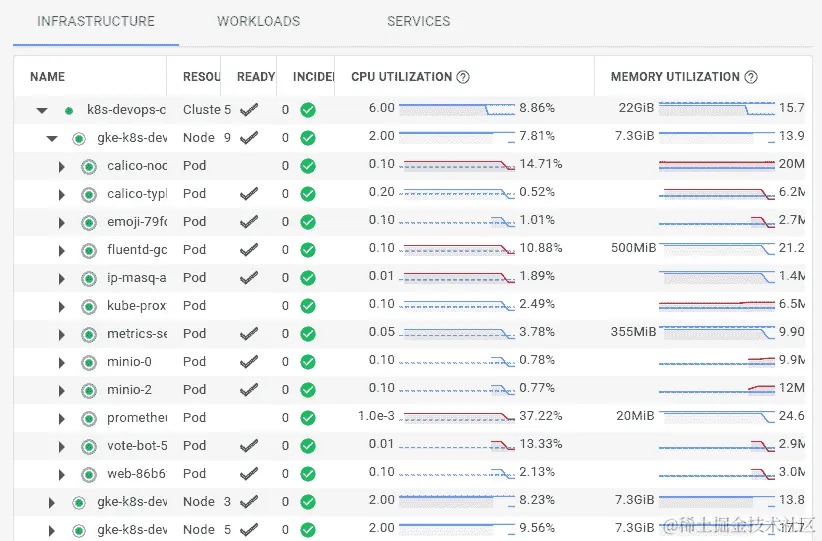Expand the emoji-79f pod row
The width and height of the screenshot is (822, 541).
(61, 223)
